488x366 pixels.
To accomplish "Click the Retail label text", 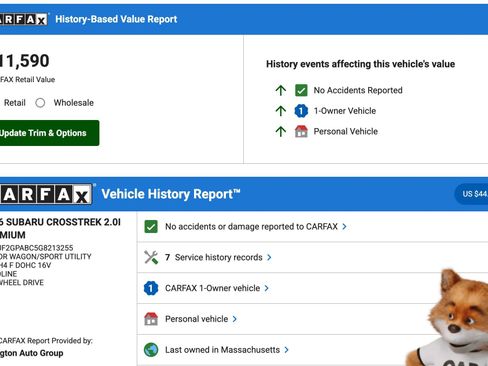I will (x=15, y=103).
